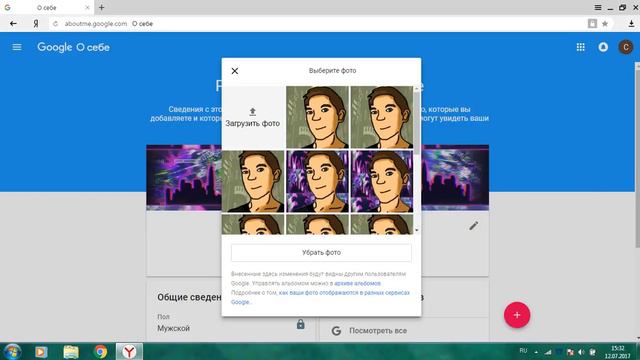Click the red plus add button

pyautogui.click(x=517, y=315)
